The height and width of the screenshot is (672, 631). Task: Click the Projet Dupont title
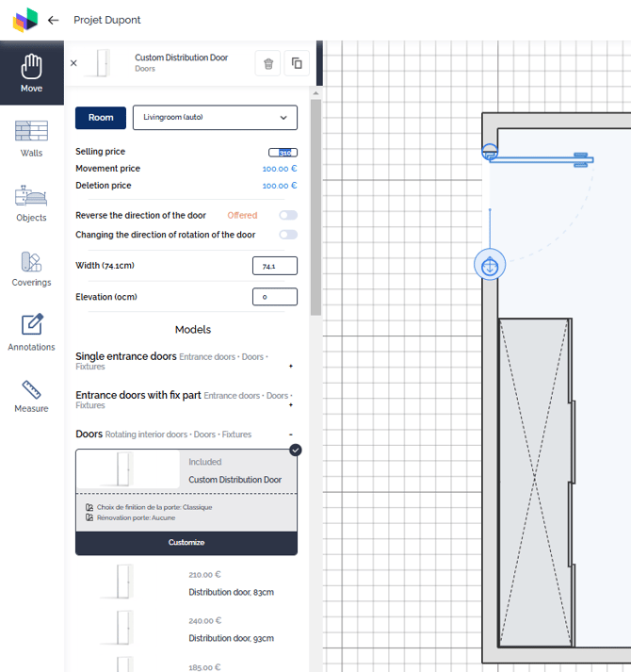tap(107, 20)
